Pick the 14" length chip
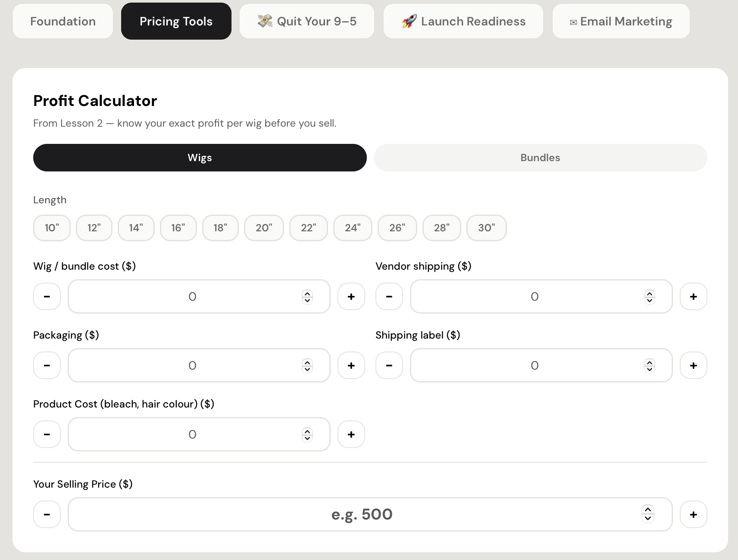The image size is (738, 560). tap(136, 228)
